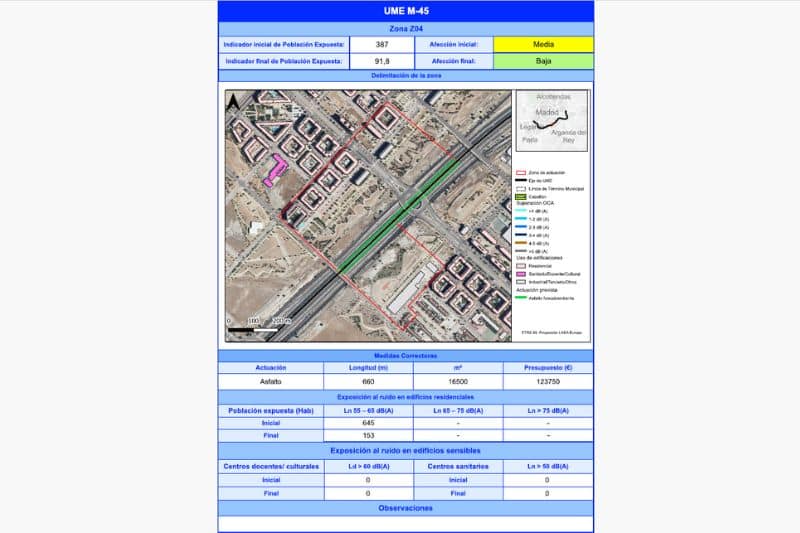
Task: Click the magenta Sanitario/Docente/Cultural legend swatch
Action: (521, 274)
